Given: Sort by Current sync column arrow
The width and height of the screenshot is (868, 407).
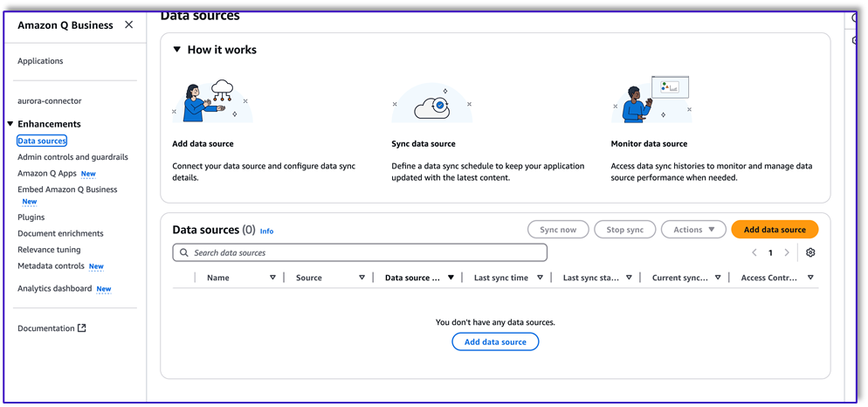Looking at the screenshot, I should 718,278.
